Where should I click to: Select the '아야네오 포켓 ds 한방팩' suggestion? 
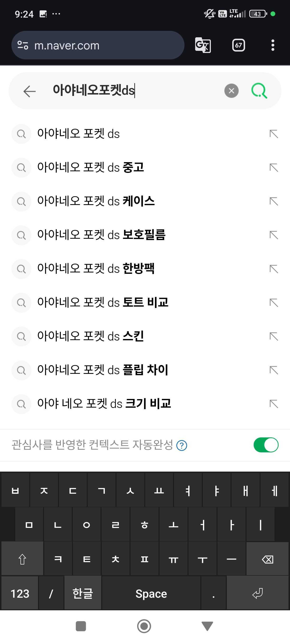click(96, 269)
